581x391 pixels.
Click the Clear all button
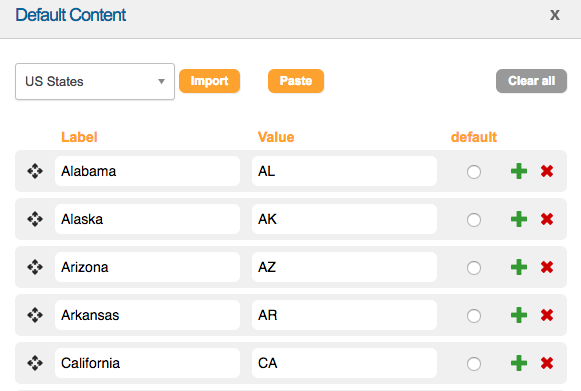[531, 81]
